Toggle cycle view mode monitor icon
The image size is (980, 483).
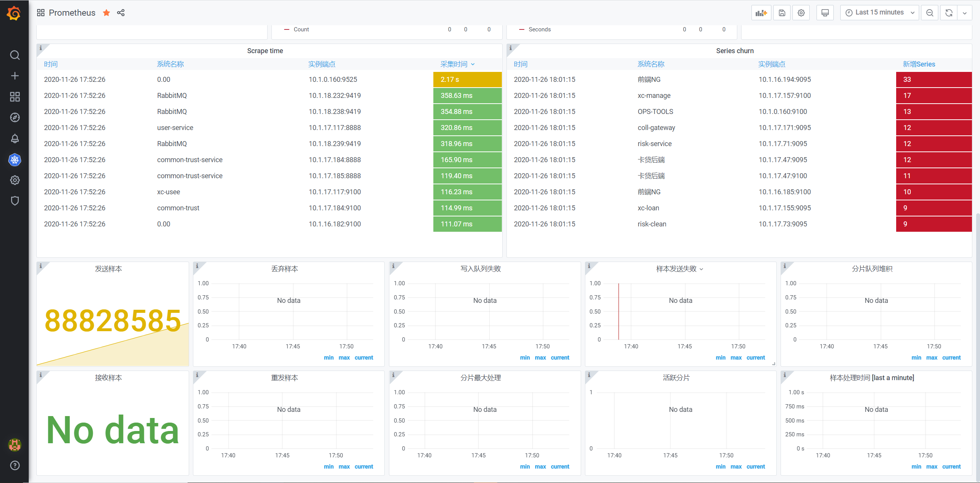[x=825, y=13]
